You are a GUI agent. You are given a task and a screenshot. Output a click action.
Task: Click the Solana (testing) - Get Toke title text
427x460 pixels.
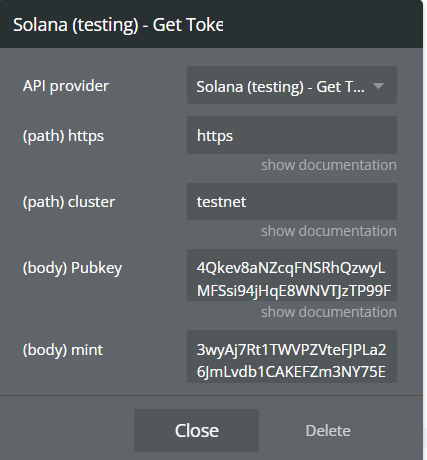tap(118, 25)
